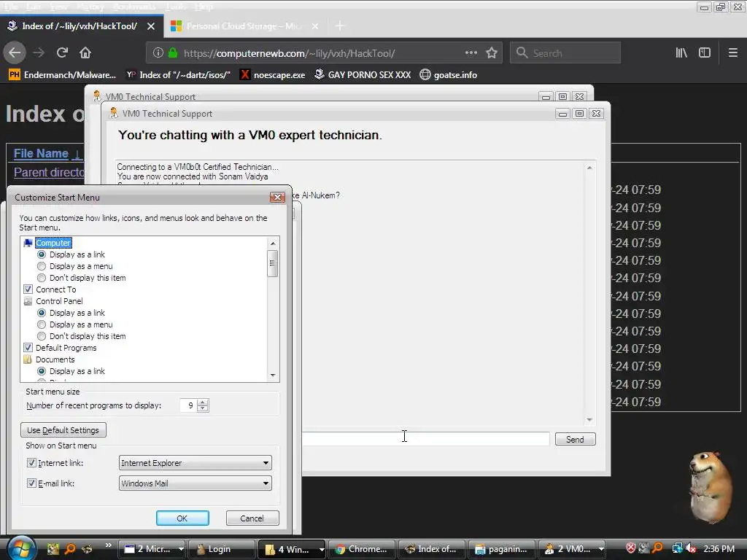Screen dimensions: 747x560
Task: Decrease number of recent programs spinner
Action: point(203,408)
